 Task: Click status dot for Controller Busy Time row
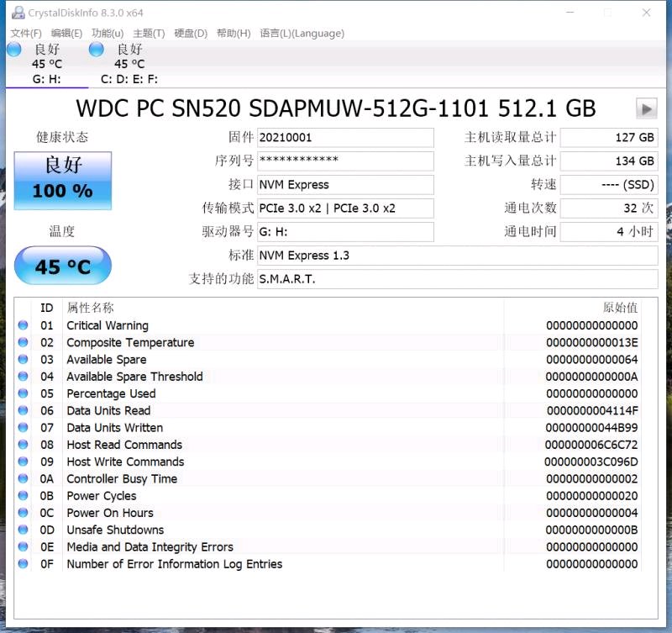click(24, 478)
